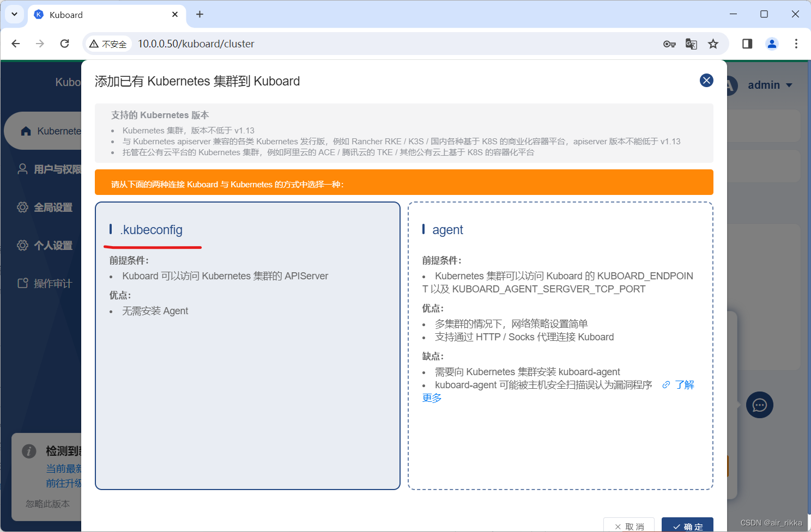
Task: Click the .kubeconfig heading text
Action: click(152, 230)
